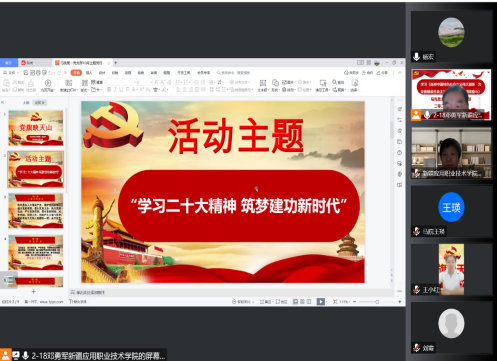Open the Shapes tool in ribbon
This screenshot has width=497, height=361.
pos(275,85)
